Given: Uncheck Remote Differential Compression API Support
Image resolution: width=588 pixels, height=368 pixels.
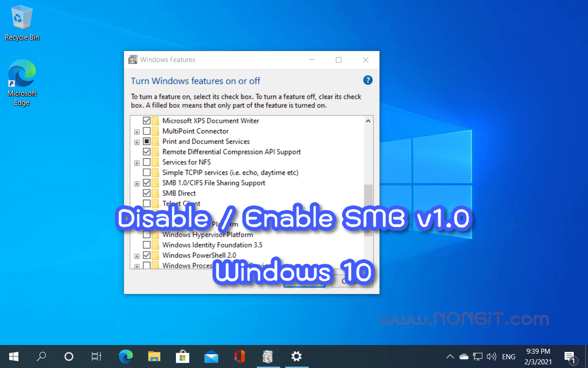Looking at the screenshot, I should 147,152.
